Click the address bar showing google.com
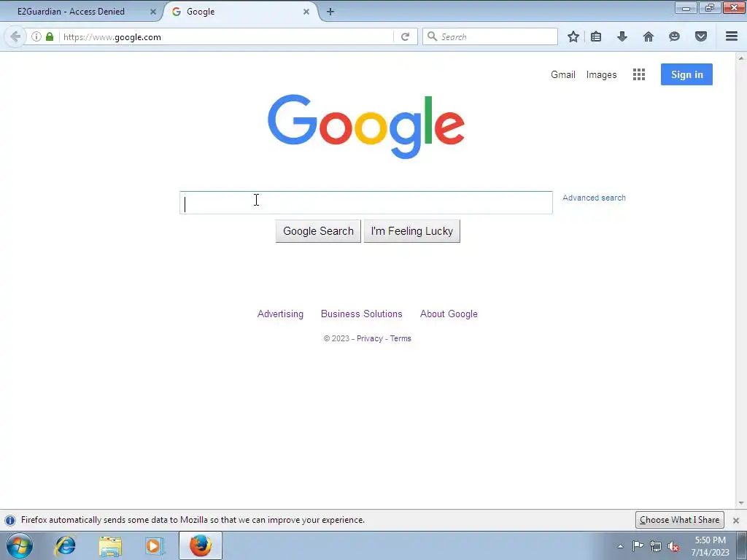 point(226,36)
